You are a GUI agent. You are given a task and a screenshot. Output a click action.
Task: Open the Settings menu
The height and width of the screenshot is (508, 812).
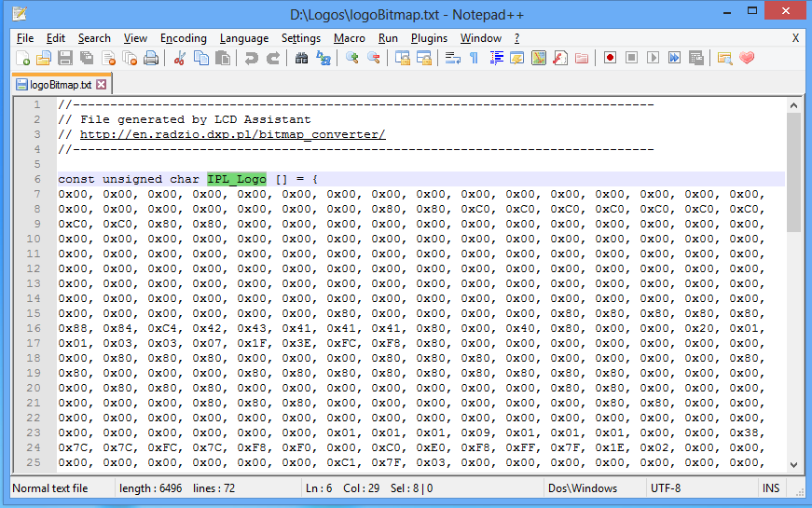[x=300, y=38]
